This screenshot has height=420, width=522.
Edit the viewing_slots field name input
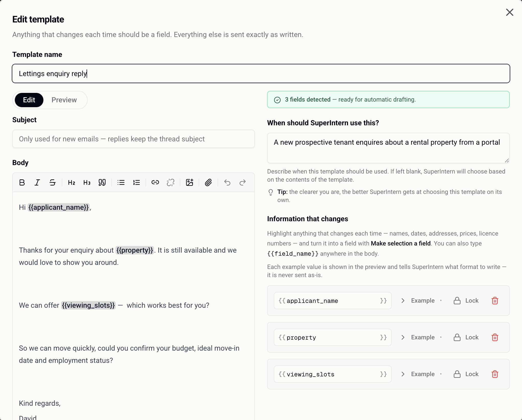pos(333,374)
